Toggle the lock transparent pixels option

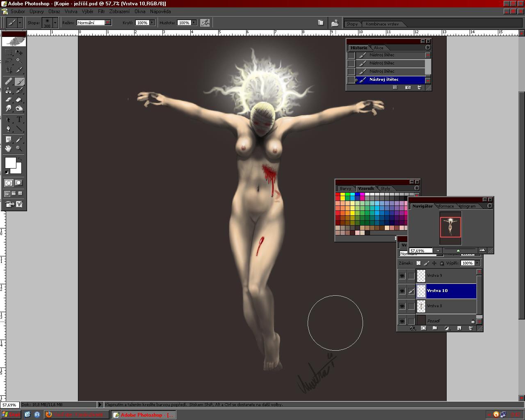point(418,263)
